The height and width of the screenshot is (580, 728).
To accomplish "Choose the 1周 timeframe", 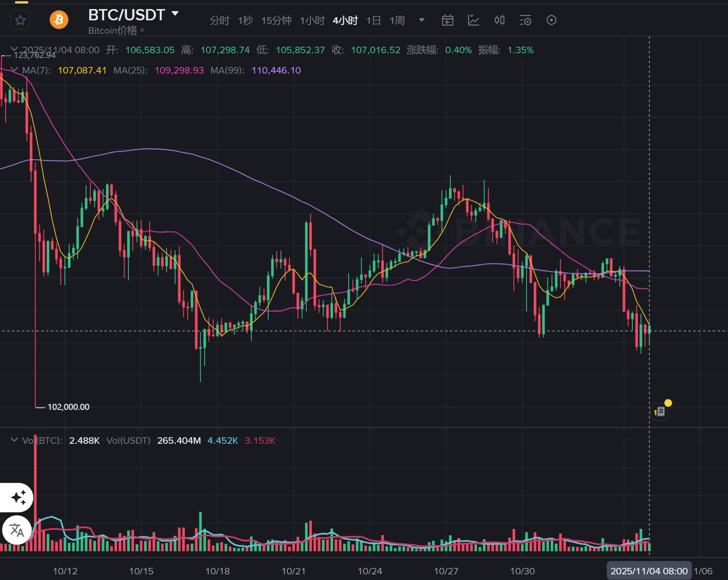I will [x=397, y=20].
